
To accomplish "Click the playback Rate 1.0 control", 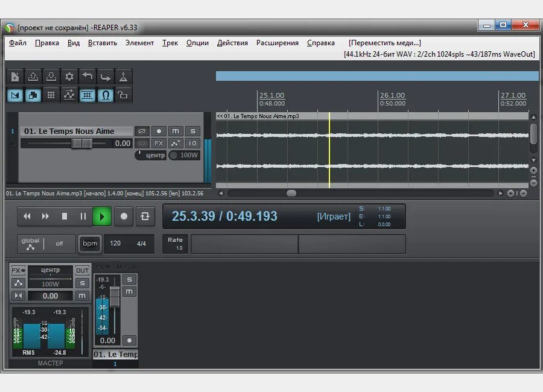I will tap(176, 244).
